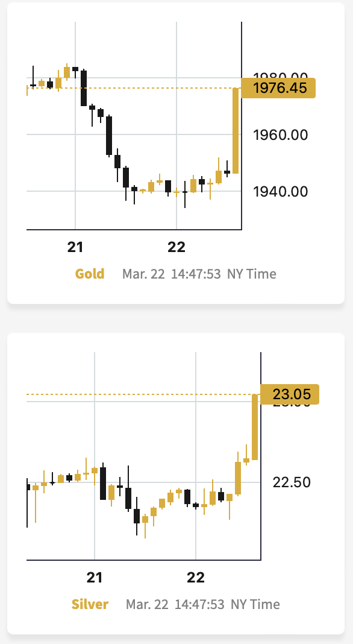Click the latest tall silver candlestick
353x644 pixels.
click(255, 427)
